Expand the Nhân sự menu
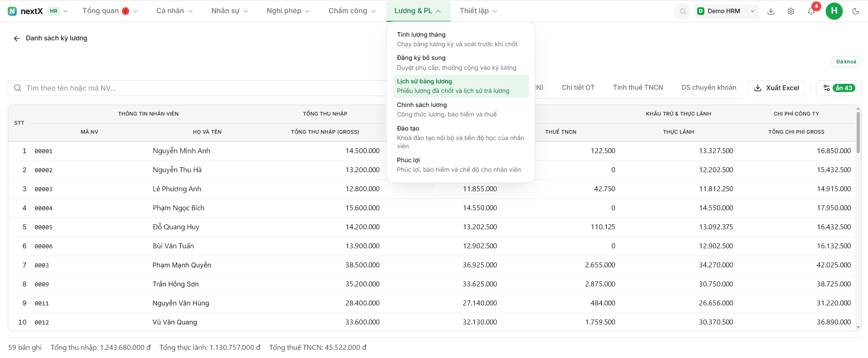 coord(229,11)
